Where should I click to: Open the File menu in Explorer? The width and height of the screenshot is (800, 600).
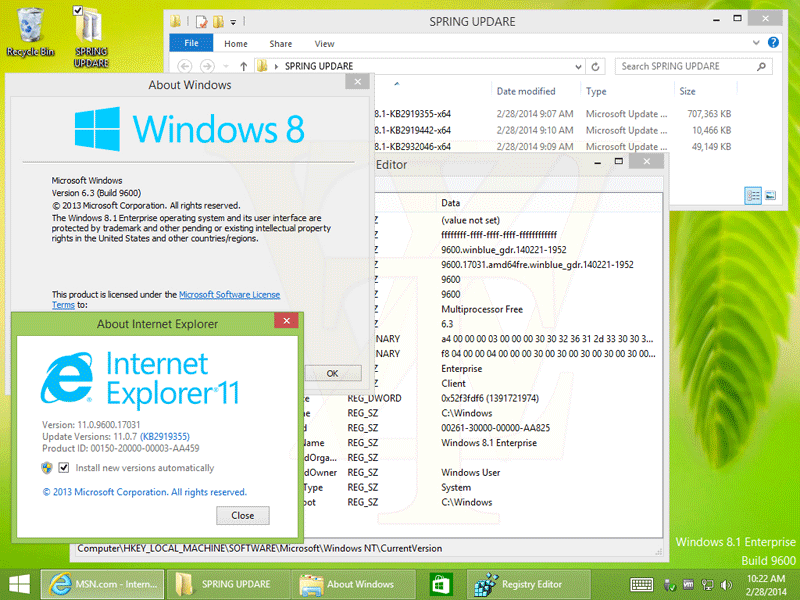(191, 44)
